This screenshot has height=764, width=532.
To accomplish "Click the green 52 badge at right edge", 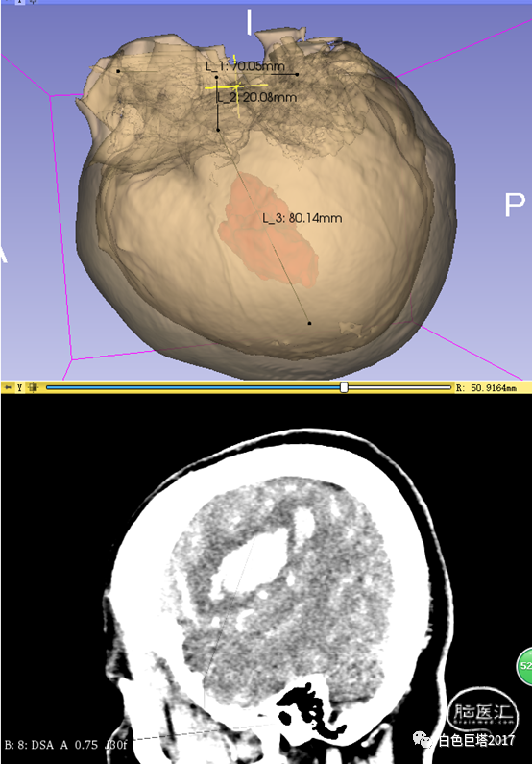I will 524,666.
